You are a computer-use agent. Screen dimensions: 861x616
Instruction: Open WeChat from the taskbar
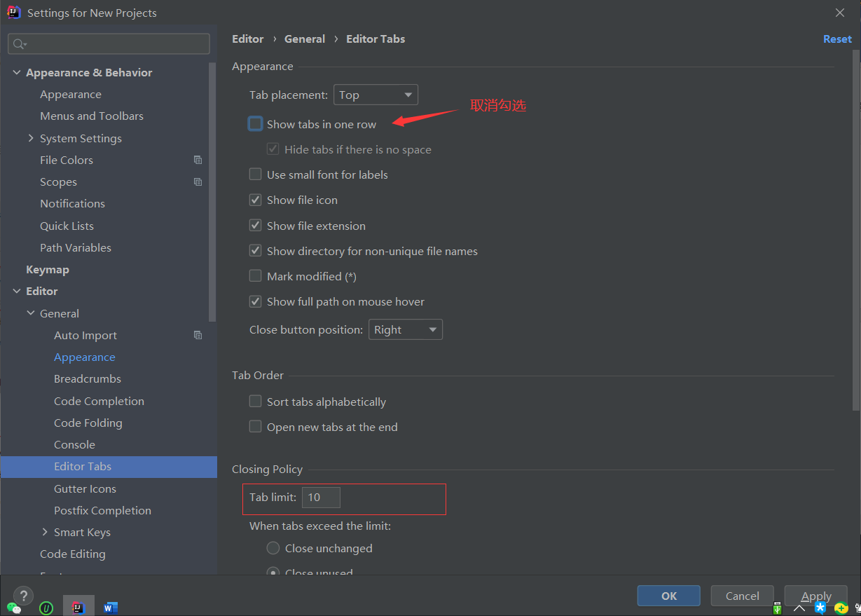click(14, 608)
